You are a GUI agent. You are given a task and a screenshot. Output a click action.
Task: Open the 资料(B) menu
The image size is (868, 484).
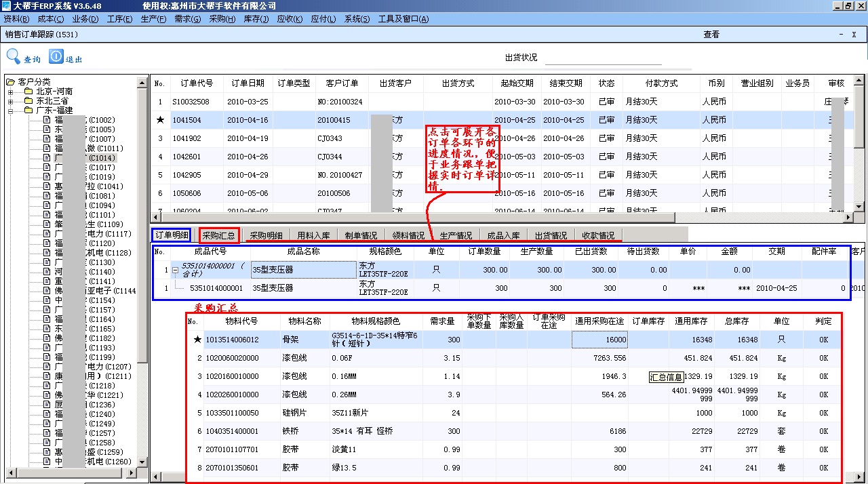16,19
